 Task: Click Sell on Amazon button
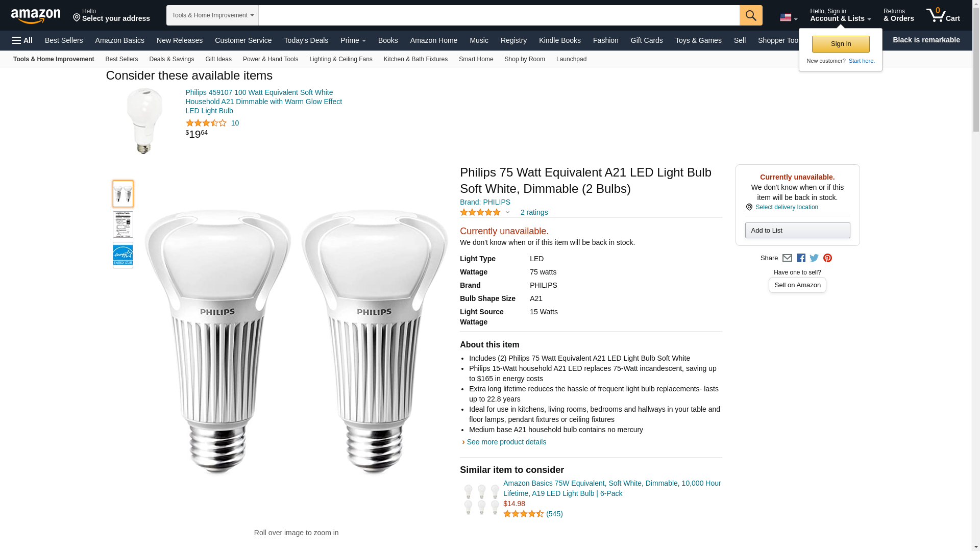(797, 285)
